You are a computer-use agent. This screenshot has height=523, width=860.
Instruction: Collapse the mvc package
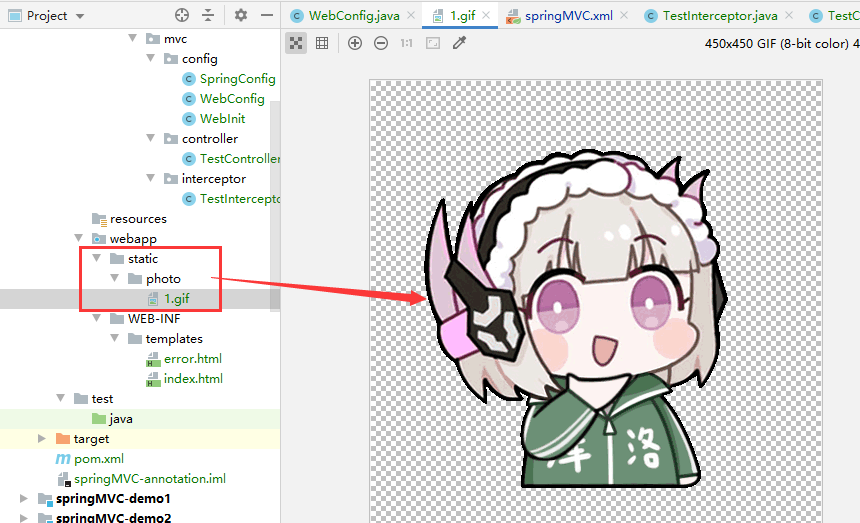click(132, 38)
